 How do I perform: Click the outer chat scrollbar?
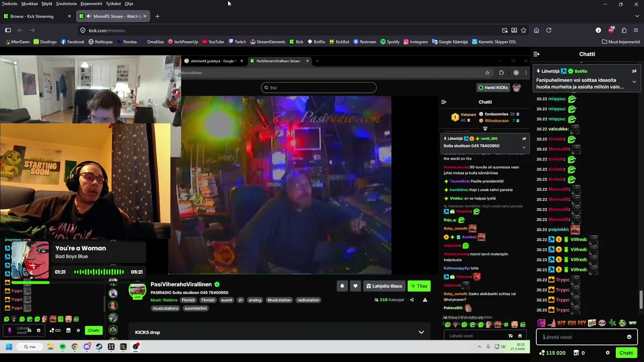(x=640, y=300)
